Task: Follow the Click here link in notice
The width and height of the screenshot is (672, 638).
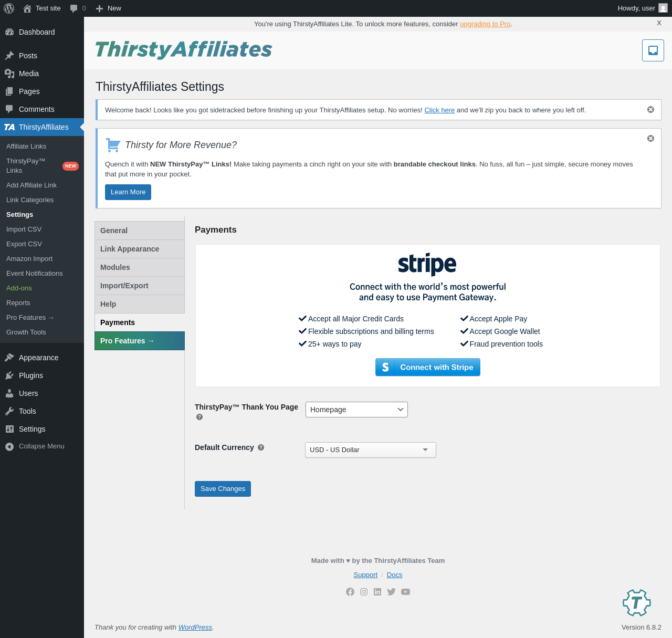Action: [x=439, y=110]
